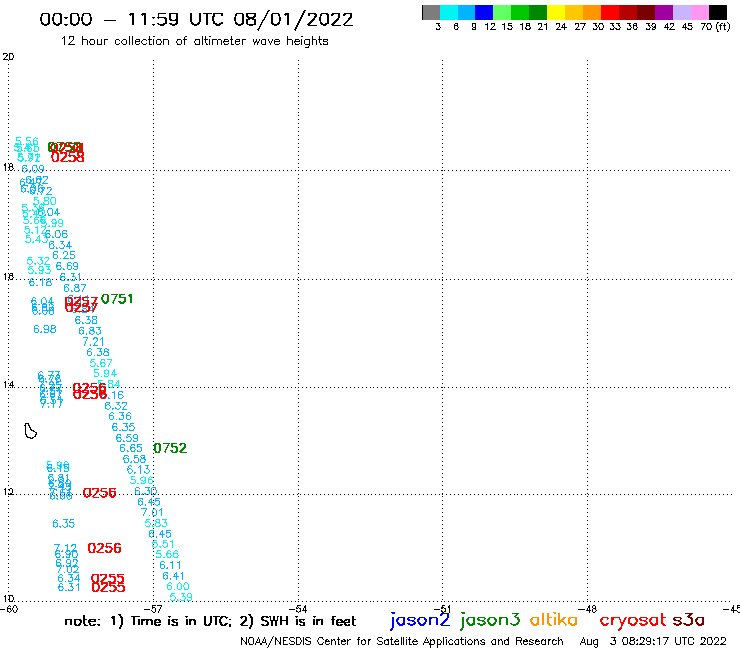Click the wave height value "7.21"

93,341
